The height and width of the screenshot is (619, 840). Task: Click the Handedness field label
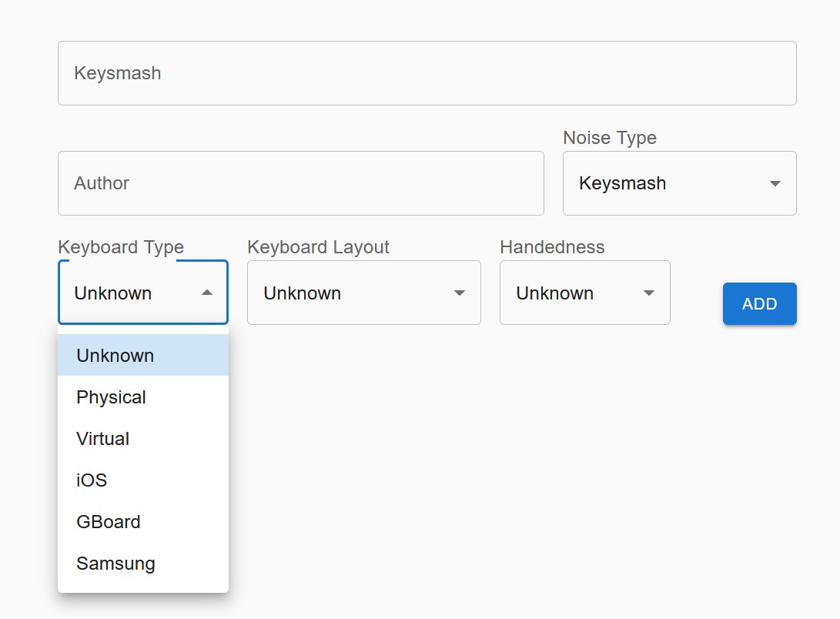(x=552, y=247)
